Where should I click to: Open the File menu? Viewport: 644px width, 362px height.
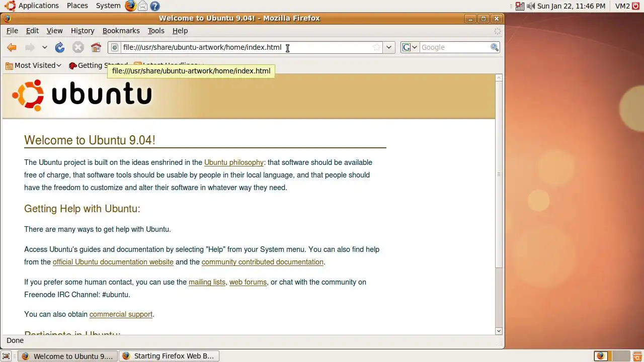12,31
